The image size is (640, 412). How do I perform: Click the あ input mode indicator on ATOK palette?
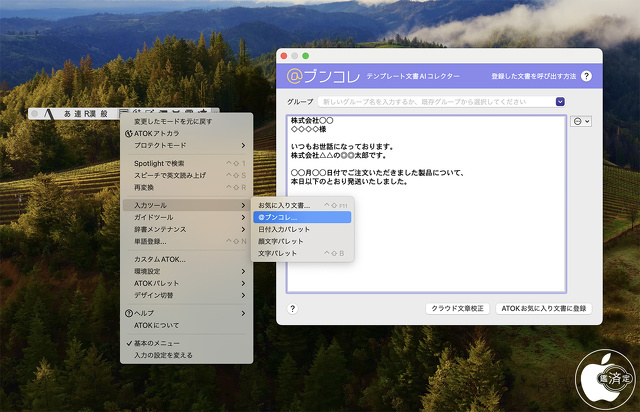point(67,114)
